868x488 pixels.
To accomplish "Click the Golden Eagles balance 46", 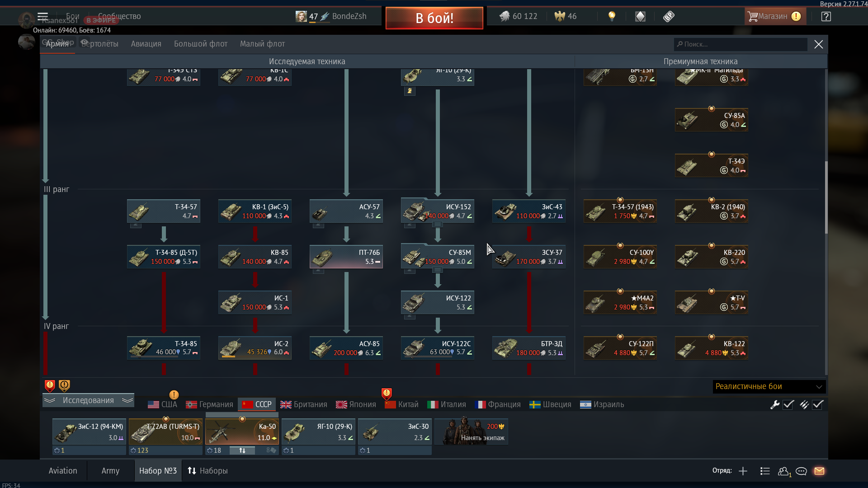I will [566, 16].
